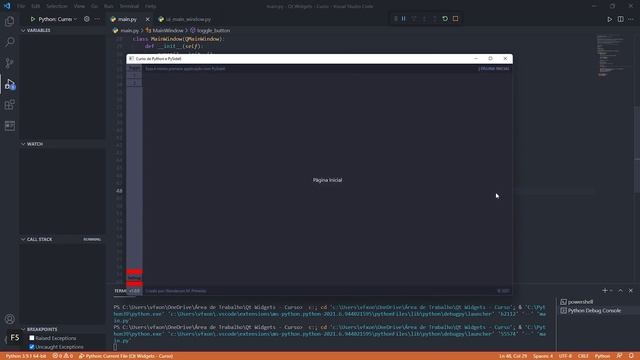Screen dimensions: 640x360
Task: Open the Selection menu
Action: point(57,6)
